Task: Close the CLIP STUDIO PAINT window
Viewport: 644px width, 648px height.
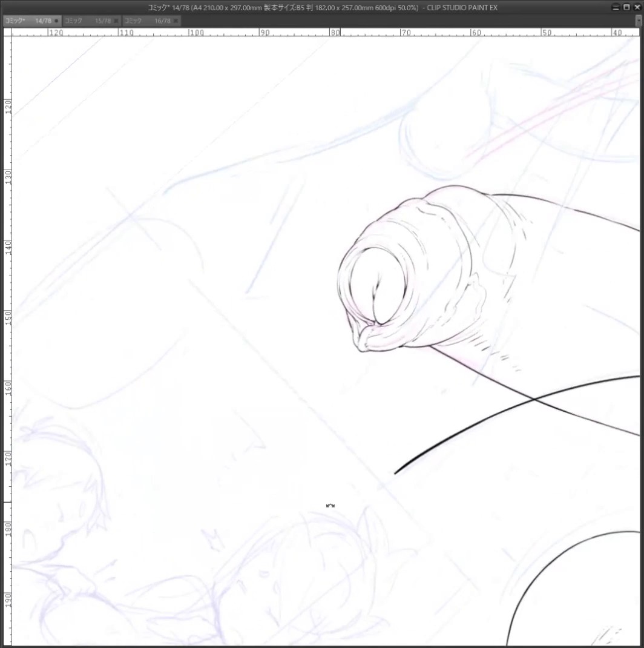Action: 637,7
